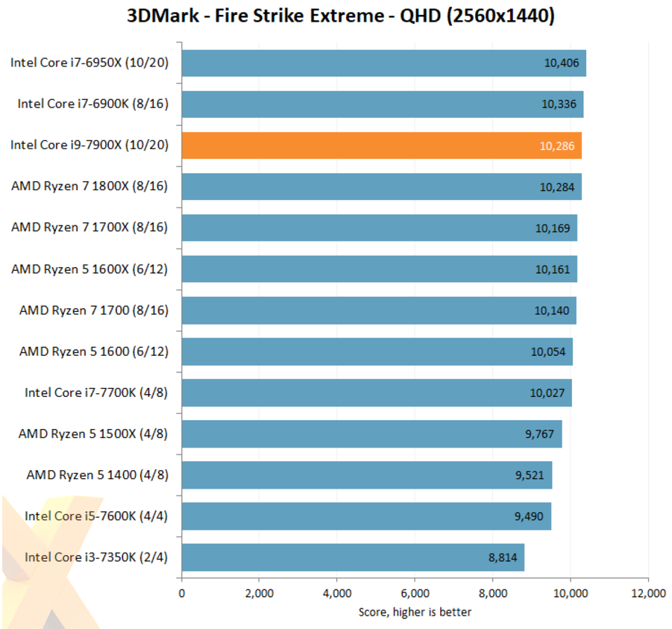Select the 'AMD Ryzen 7 1800X (8/16)' label

point(90,186)
